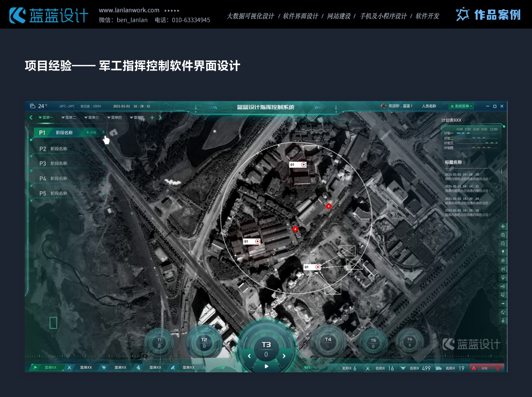Open the 系统菜单 dropdown

(461, 106)
